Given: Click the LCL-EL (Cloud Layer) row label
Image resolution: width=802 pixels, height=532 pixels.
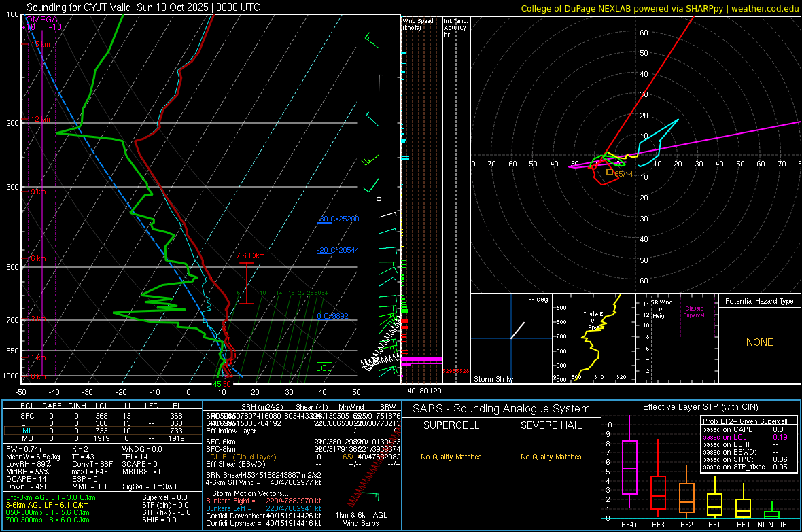Looking at the screenshot, I should point(241,457).
